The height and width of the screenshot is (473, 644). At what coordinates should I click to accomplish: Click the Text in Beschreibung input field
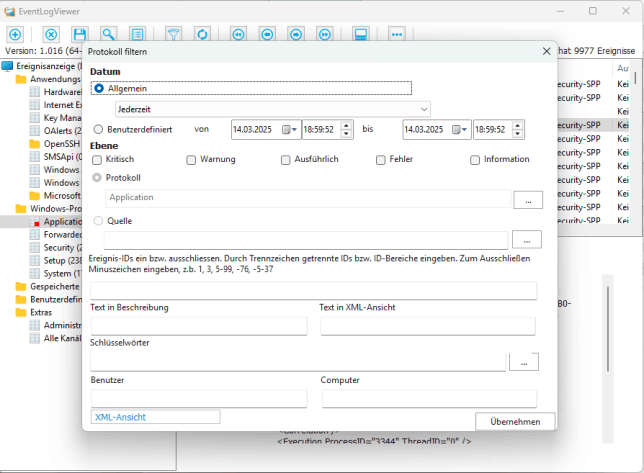point(200,326)
